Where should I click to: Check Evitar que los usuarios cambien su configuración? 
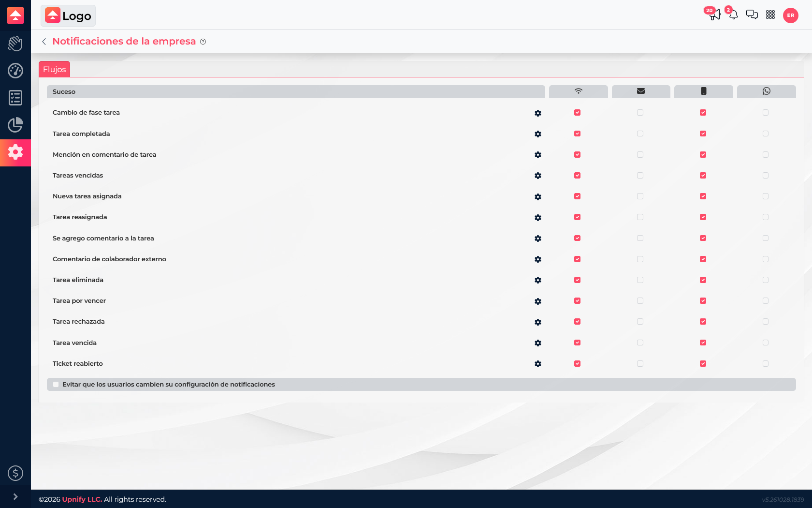click(56, 385)
